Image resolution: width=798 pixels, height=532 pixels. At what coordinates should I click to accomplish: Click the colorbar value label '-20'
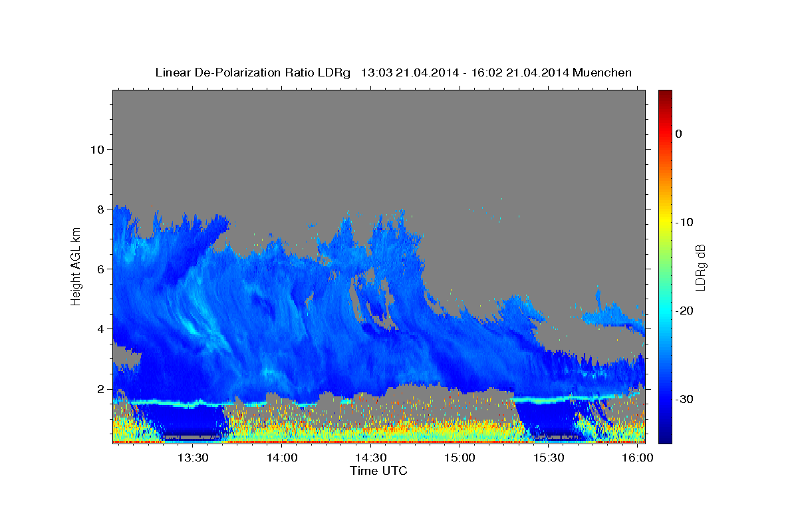tap(684, 311)
